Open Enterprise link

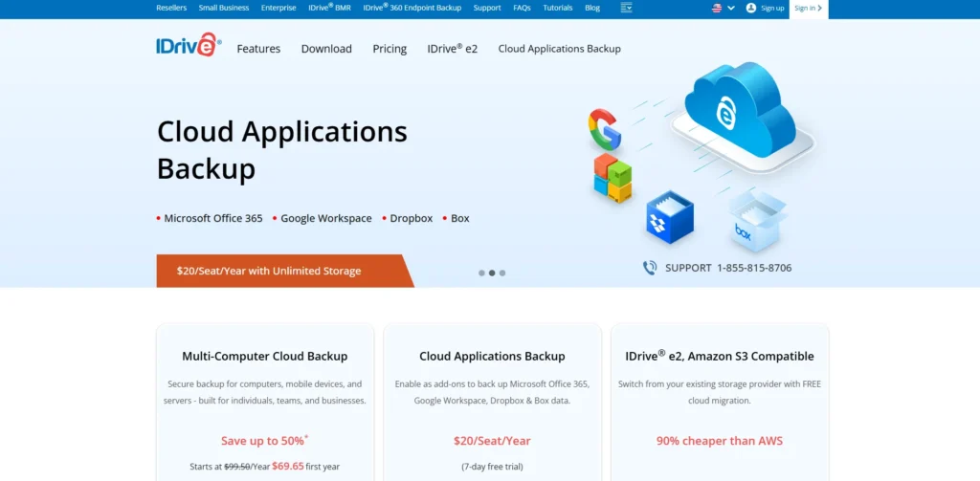(278, 8)
